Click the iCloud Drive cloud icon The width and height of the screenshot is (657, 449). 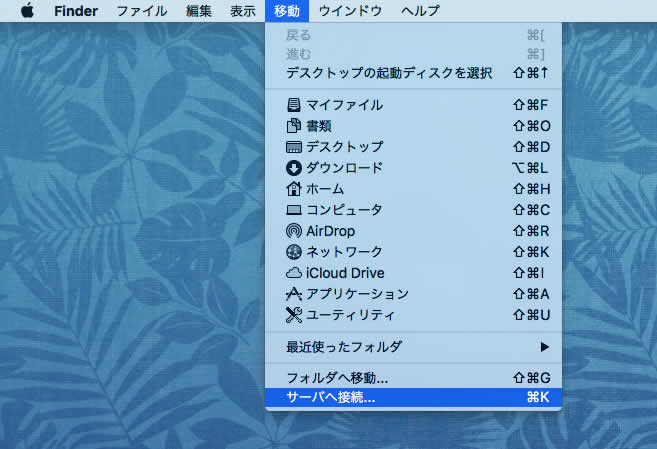pyautogui.click(x=294, y=273)
